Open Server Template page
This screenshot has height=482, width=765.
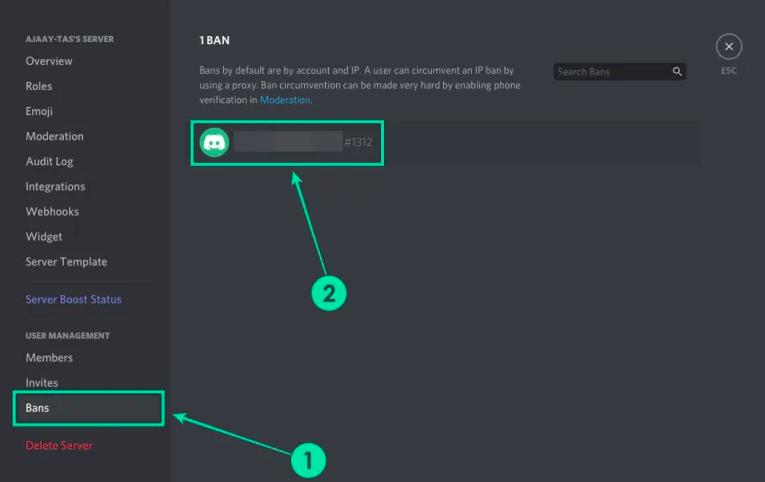point(65,262)
